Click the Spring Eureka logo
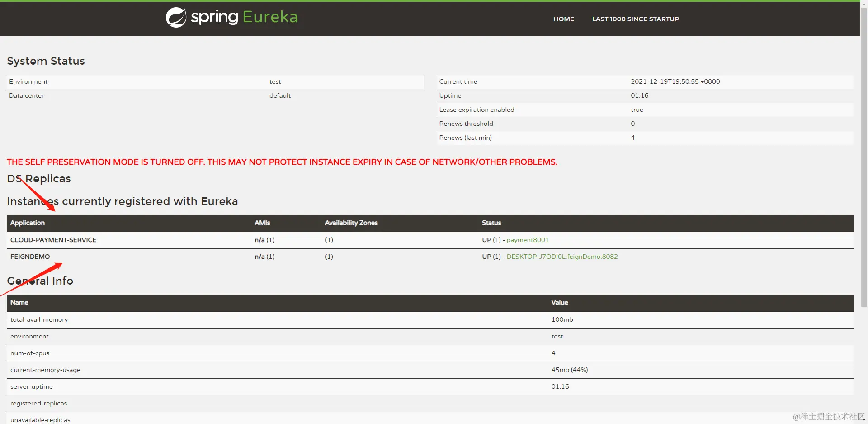The width and height of the screenshot is (868, 424). 231,18
